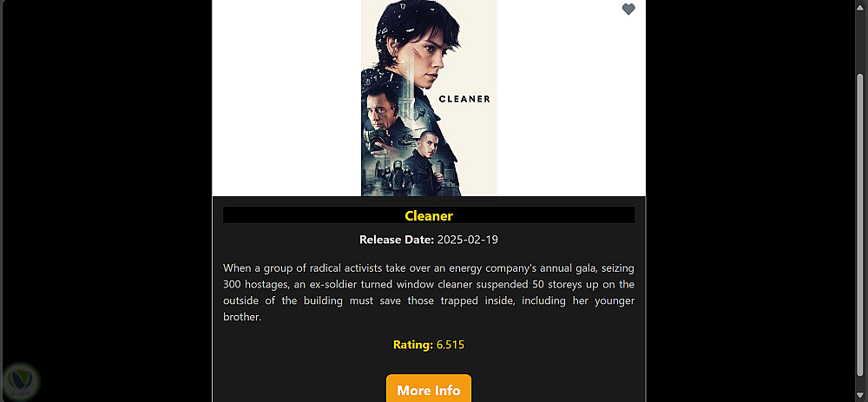Click "window cleaner" in the description
868x402 pixels.
click(x=424, y=285)
